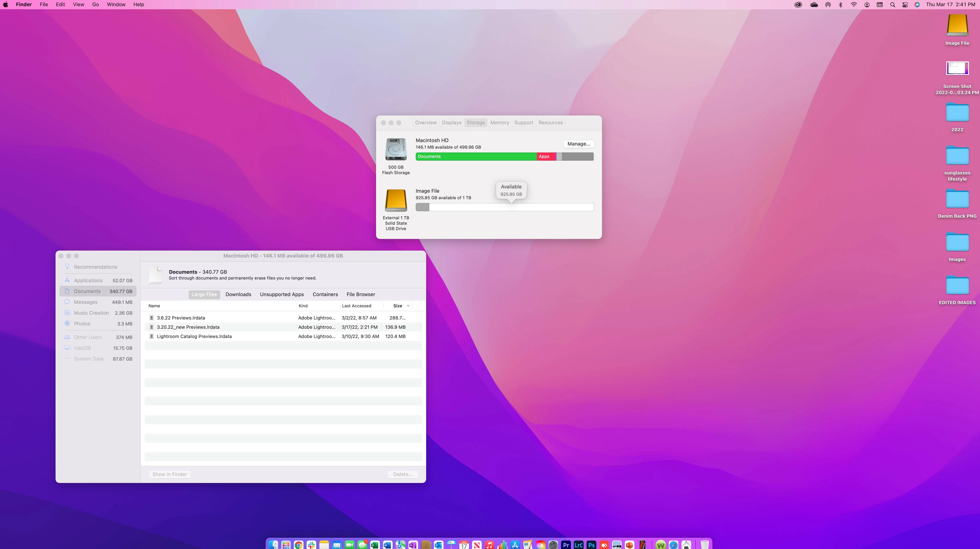Click the Macintosh HD drive icon
This screenshot has width=980, height=549.
(396, 149)
